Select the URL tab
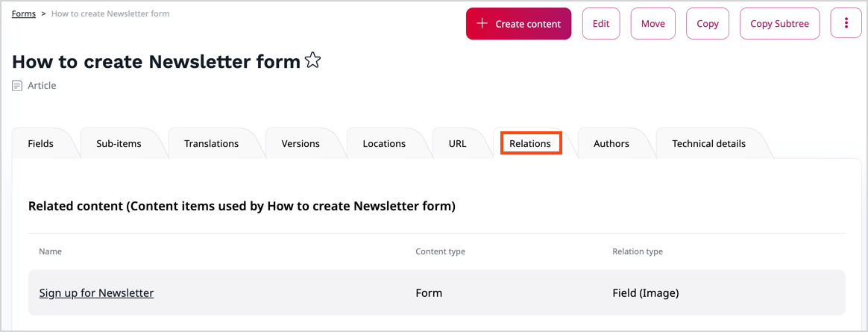 click(x=457, y=143)
